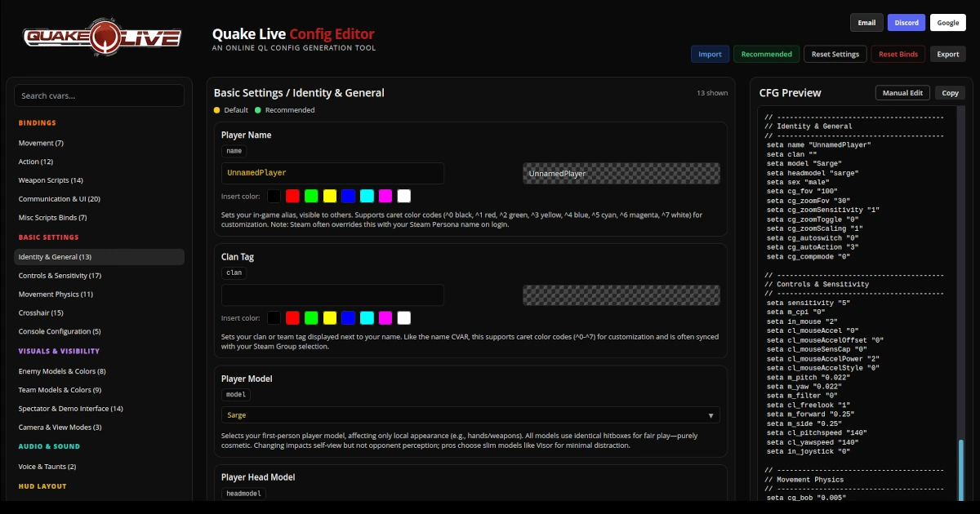Image resolution: width=980 pixels, height=514 pixels.
Task: Click the 'clan' cvar tag
Action: (x=234, y=273)
